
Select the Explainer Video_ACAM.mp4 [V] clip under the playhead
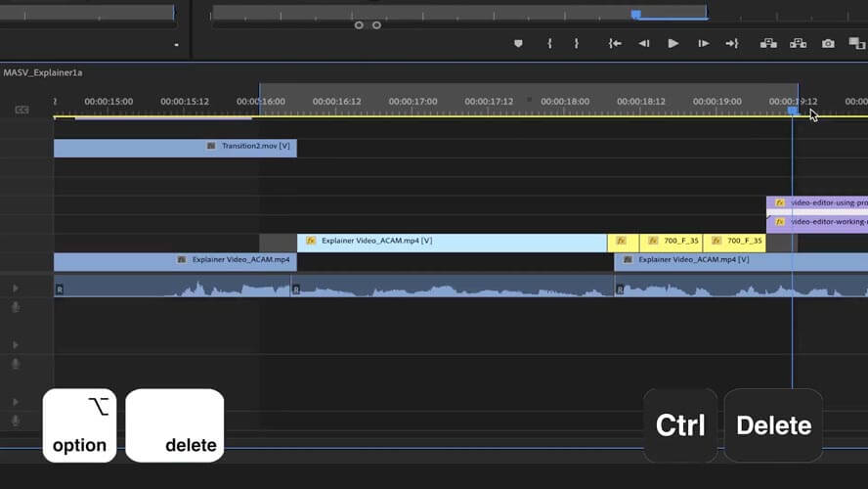(x=741, y=262)
